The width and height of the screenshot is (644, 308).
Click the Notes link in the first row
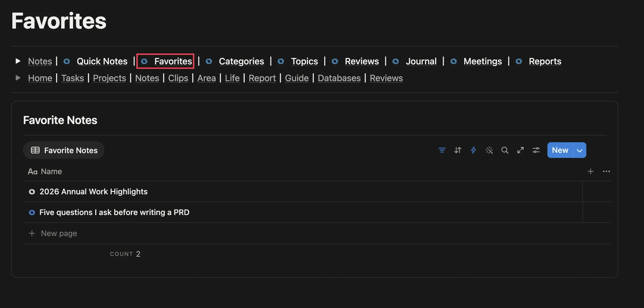point(40,61)
